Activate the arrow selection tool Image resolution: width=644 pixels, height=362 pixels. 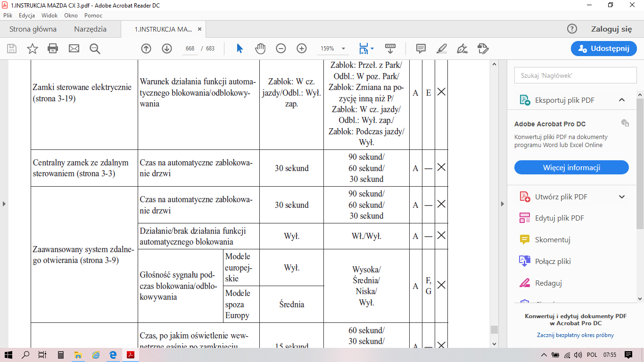coord(239,49)
